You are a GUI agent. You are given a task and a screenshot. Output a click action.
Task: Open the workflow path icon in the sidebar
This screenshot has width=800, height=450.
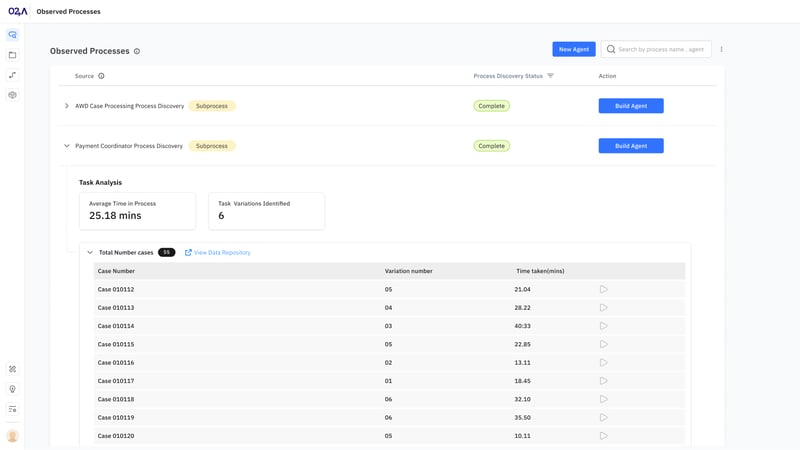pos(13,75)
